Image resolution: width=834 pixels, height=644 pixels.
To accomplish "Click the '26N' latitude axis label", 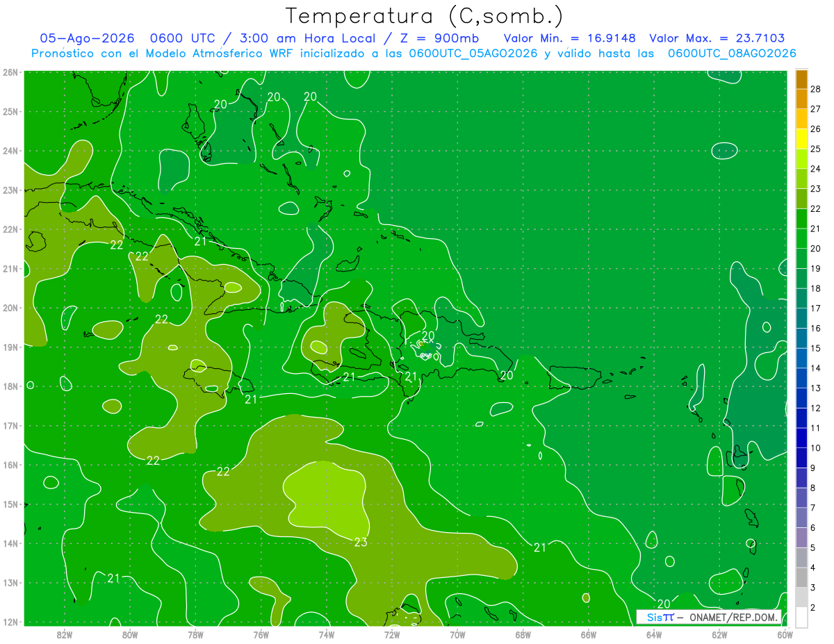I will point(10,72).
